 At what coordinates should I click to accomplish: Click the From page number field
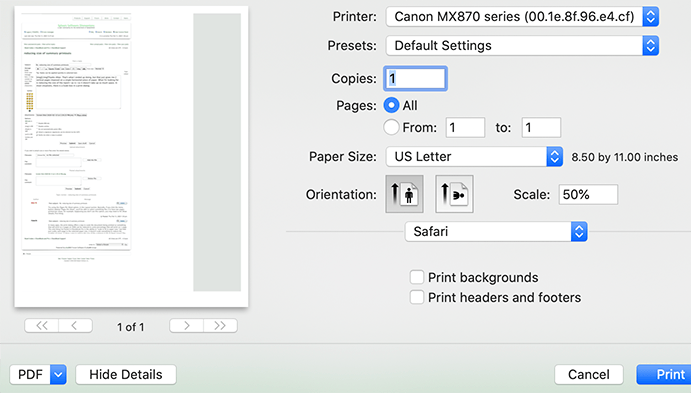tap(465, 127)
